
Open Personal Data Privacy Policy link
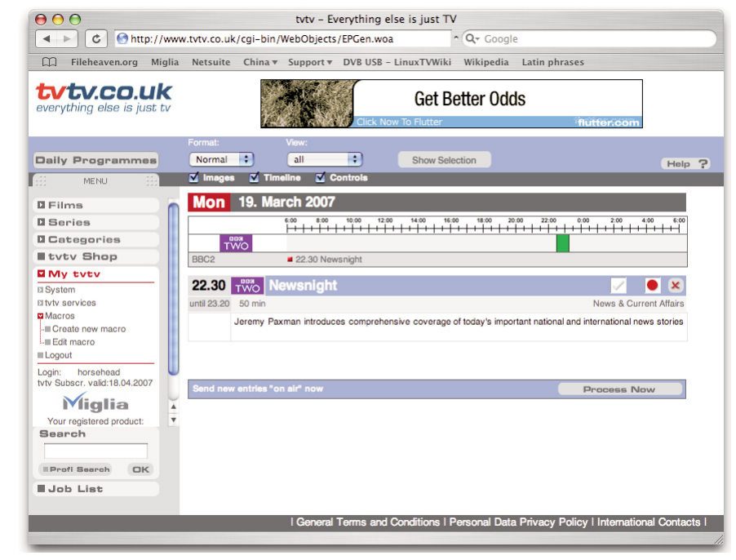[518, 522]
